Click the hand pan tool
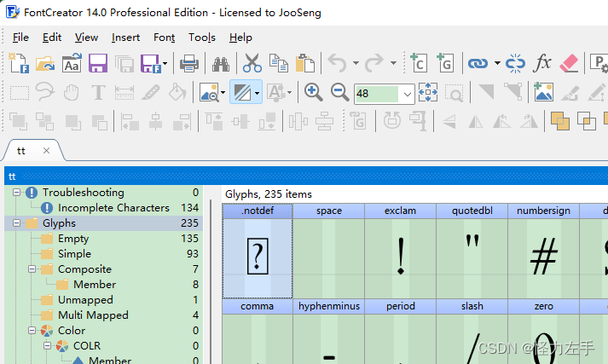This screenshot has width=608, height=364. click(x=72, y=93)
